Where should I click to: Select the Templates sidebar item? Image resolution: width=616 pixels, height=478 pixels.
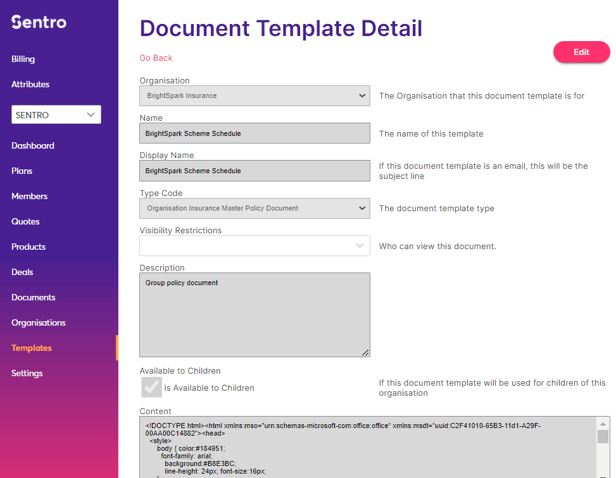32,348
